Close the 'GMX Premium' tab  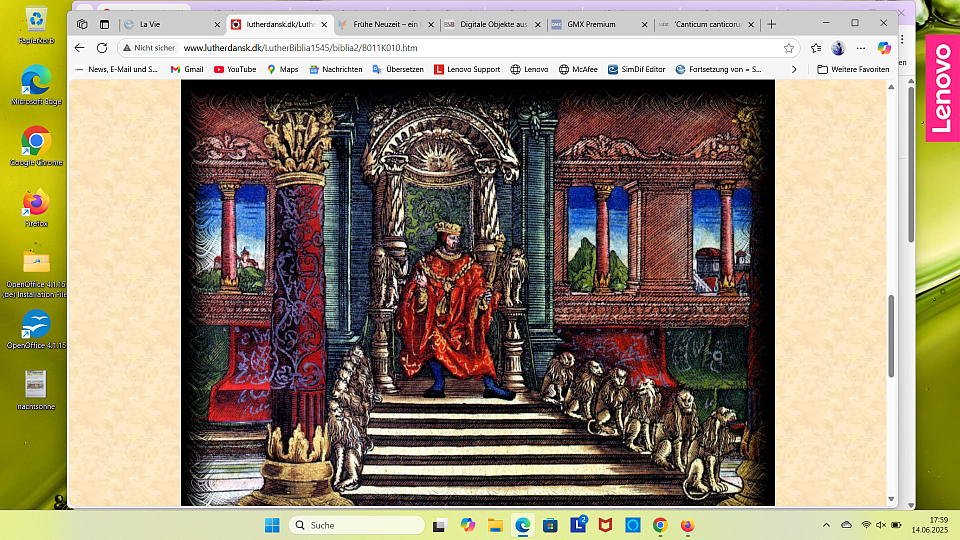pyautogui.click(x=644, y=24)
